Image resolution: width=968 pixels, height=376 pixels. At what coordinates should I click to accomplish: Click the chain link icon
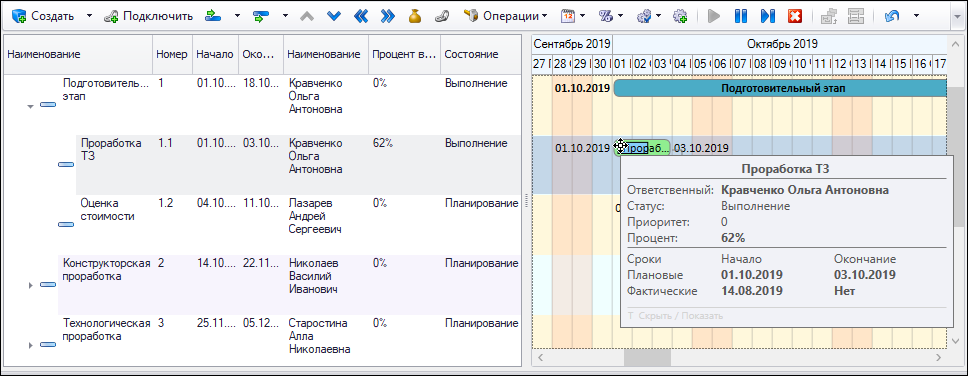click(x=441, y=17)
